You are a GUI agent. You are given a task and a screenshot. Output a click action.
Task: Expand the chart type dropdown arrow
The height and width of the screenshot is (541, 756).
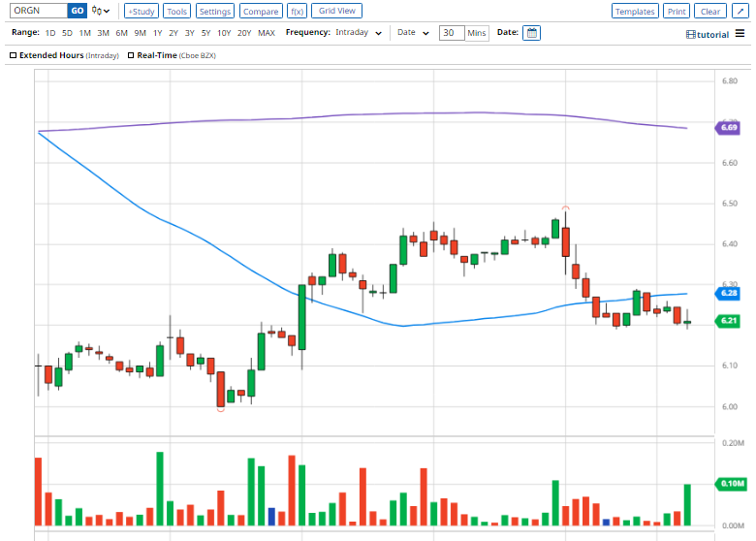pyautogui.click(x=107, y=11)
